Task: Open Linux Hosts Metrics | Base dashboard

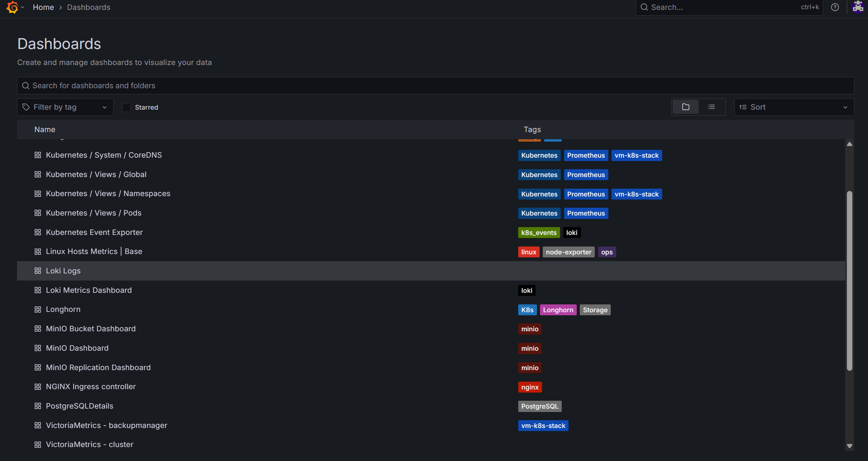Action: pyautogui.click(x=94, y=251)
